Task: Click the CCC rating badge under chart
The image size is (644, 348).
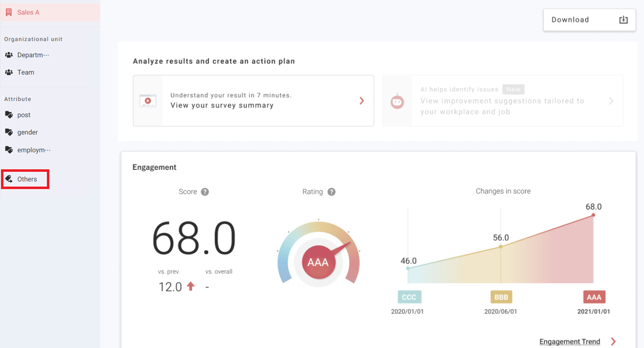Action: 409,297
